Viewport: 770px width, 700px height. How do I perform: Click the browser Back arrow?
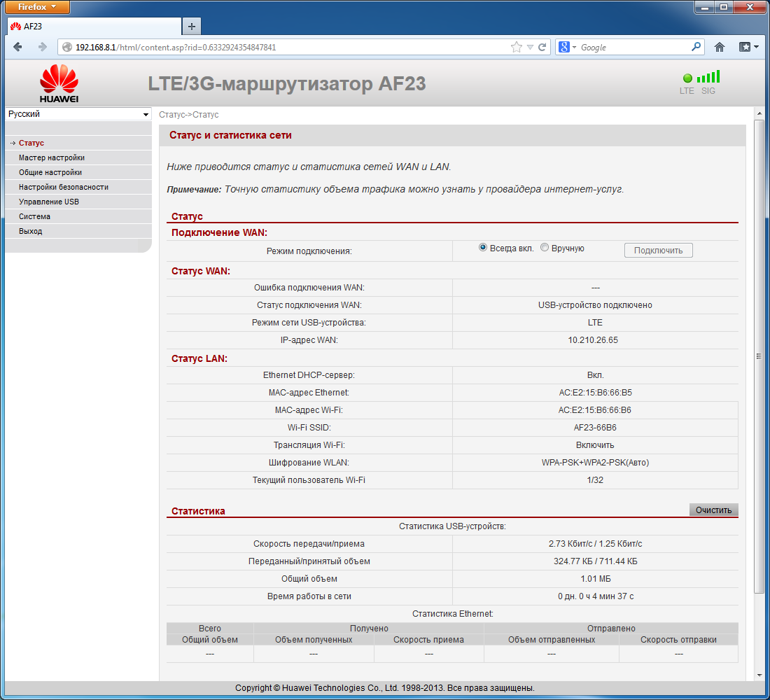[x=17, y=47]
